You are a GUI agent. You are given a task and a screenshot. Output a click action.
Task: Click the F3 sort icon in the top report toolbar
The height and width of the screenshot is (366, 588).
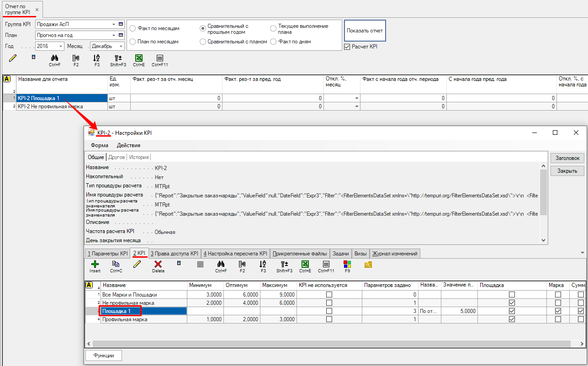tap(96, 58)
